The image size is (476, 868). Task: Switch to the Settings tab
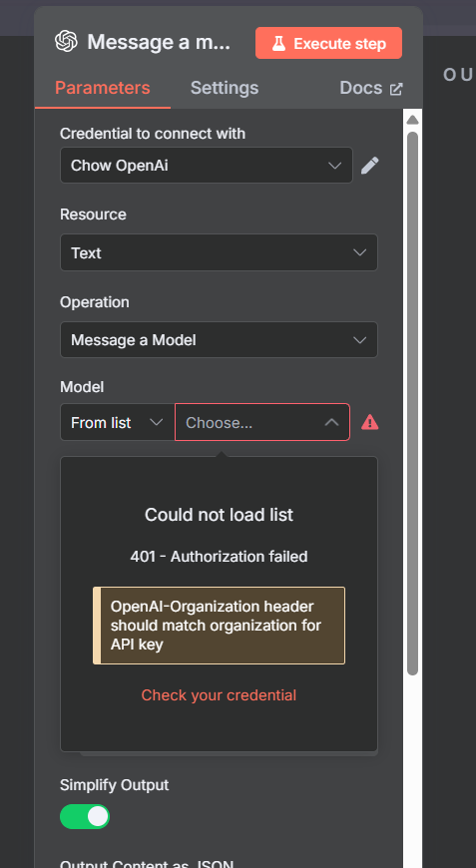[x=225, y=88]
